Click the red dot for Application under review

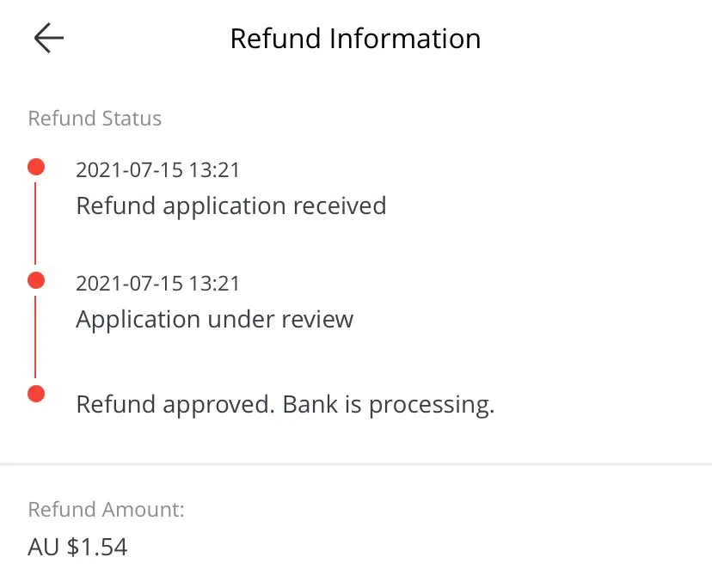35,280
